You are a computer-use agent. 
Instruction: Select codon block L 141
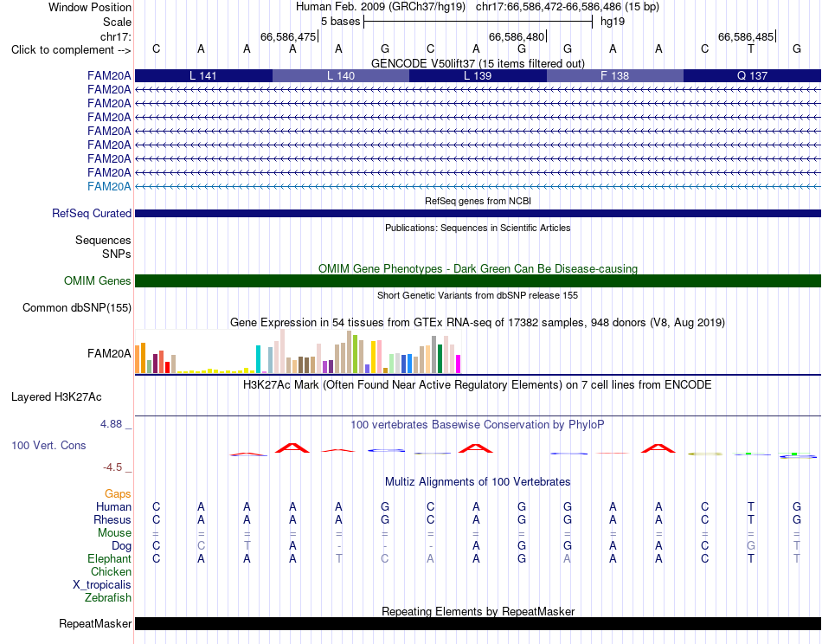[203, 75]
